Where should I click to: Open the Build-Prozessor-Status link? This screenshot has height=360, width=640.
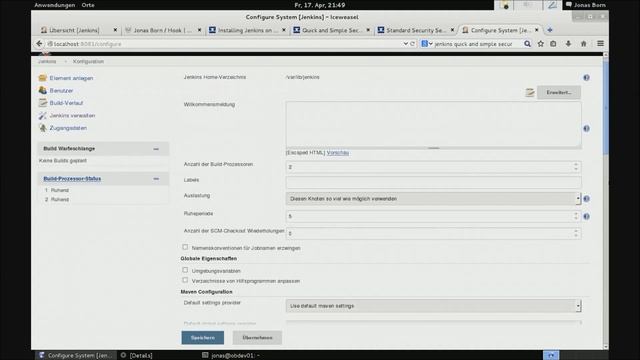coord(72,179)
